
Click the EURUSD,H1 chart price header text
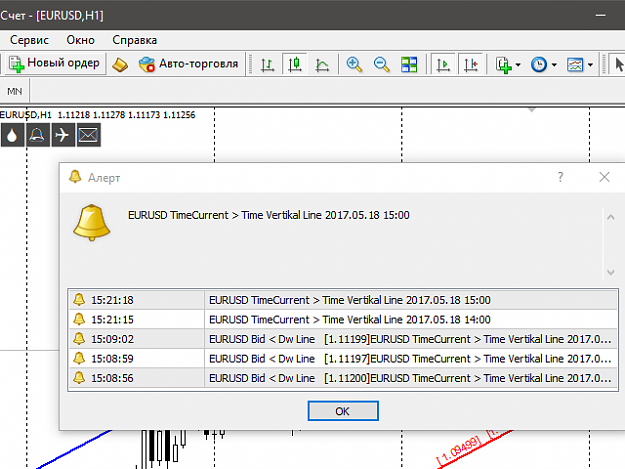98,115
